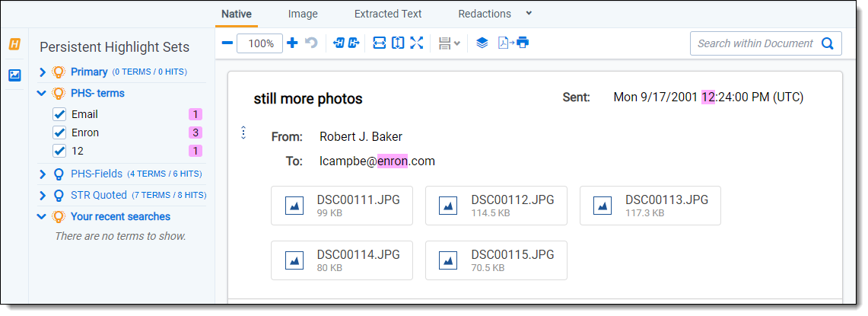Image resolution: width=868 pixels, height=316 pixels.
Task: Click the full screen expand-arrows icon
Action: 416,43
